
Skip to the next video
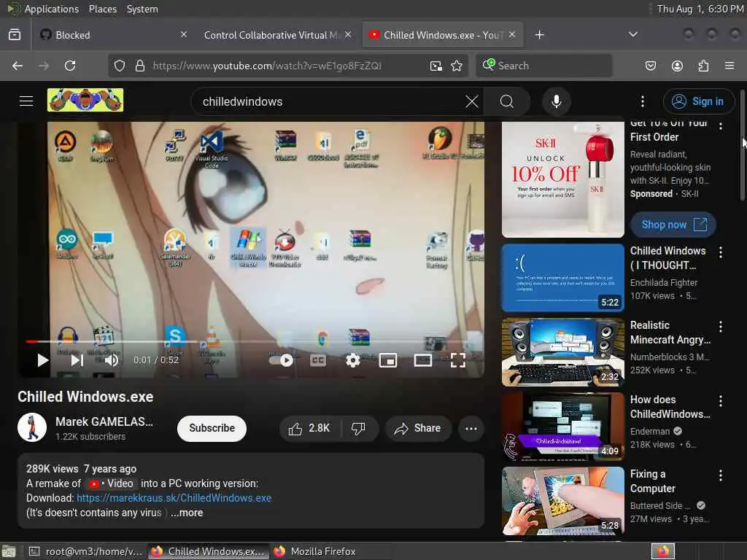click(77, 360)
